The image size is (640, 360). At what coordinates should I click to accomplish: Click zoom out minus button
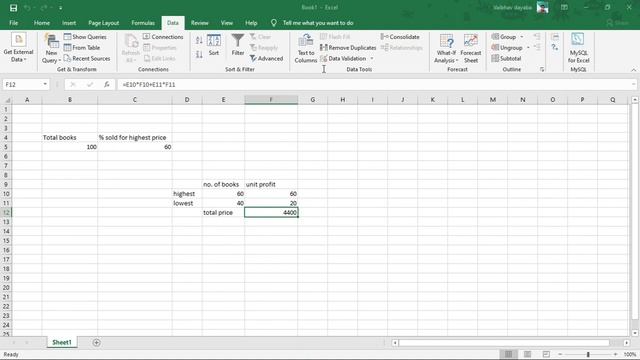(560, 354)
